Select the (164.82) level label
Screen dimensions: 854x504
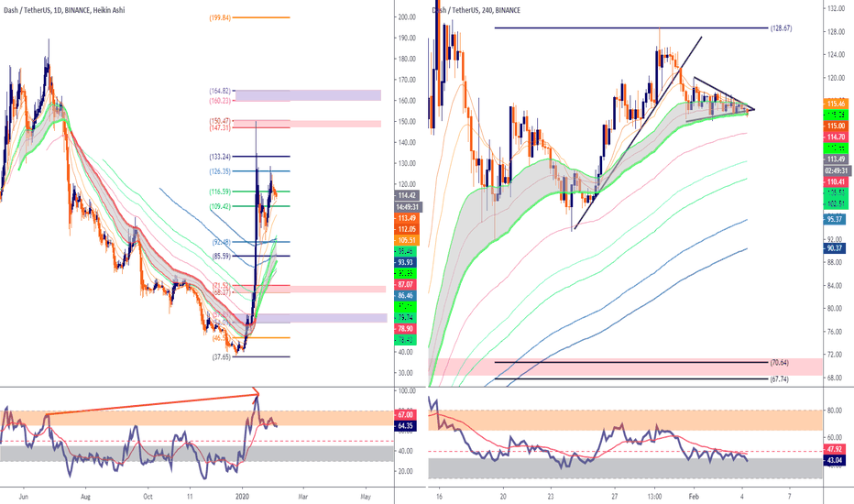[220, 91]
